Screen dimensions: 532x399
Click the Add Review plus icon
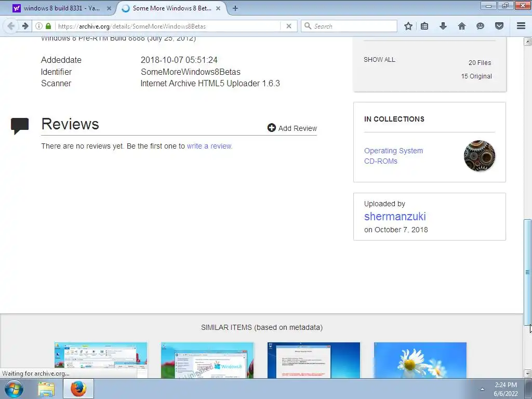click(x=271, y=128)
